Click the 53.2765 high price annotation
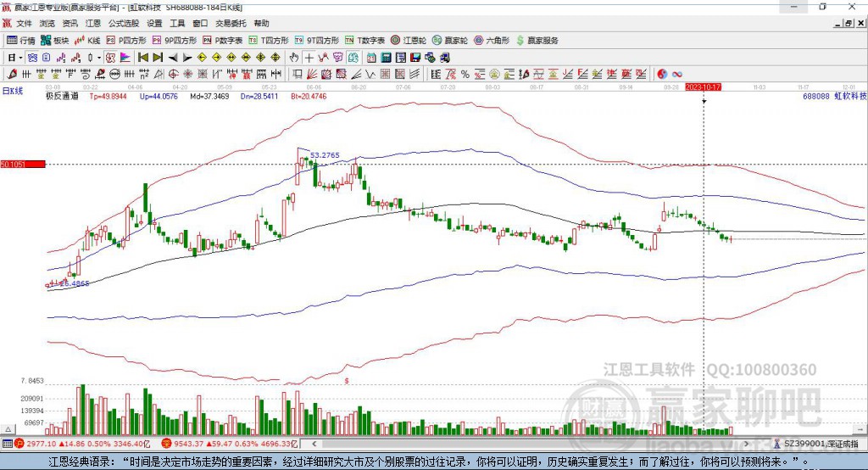 click(325, 155)
